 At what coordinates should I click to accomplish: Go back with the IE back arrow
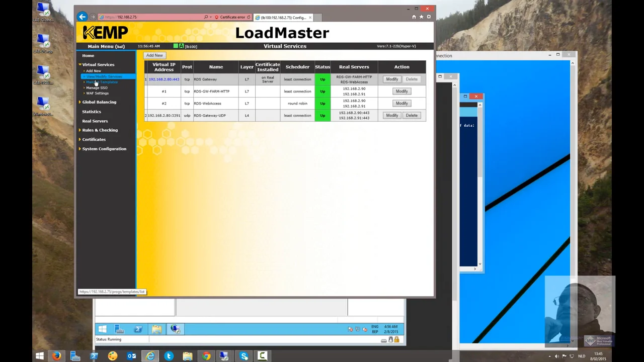82,17
